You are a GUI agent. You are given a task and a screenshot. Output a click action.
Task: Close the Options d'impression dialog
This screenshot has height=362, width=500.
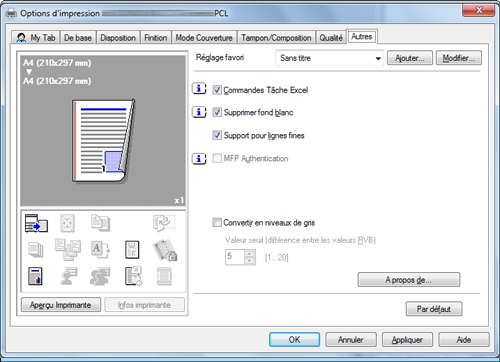(x=479, y=10)
